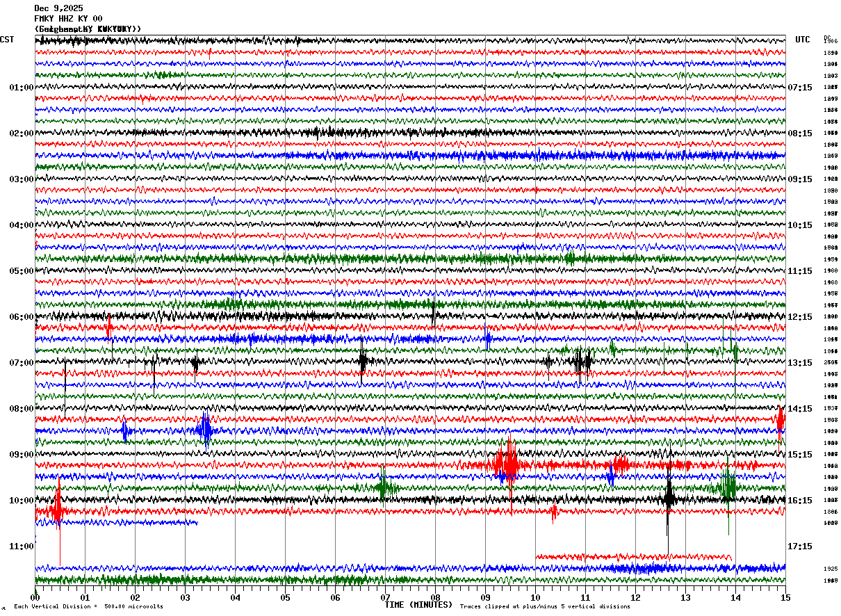The image size is (841, 616).
Task: Select the 06:00 CST row label
Action: (22, 317)
